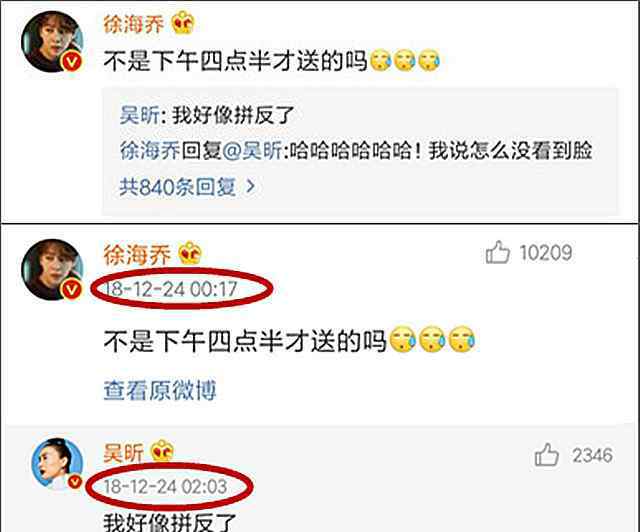Like the 徐海乔 comment with 10209 likes
The height and width of the screenshot is (532, 640).
[497, 252]
